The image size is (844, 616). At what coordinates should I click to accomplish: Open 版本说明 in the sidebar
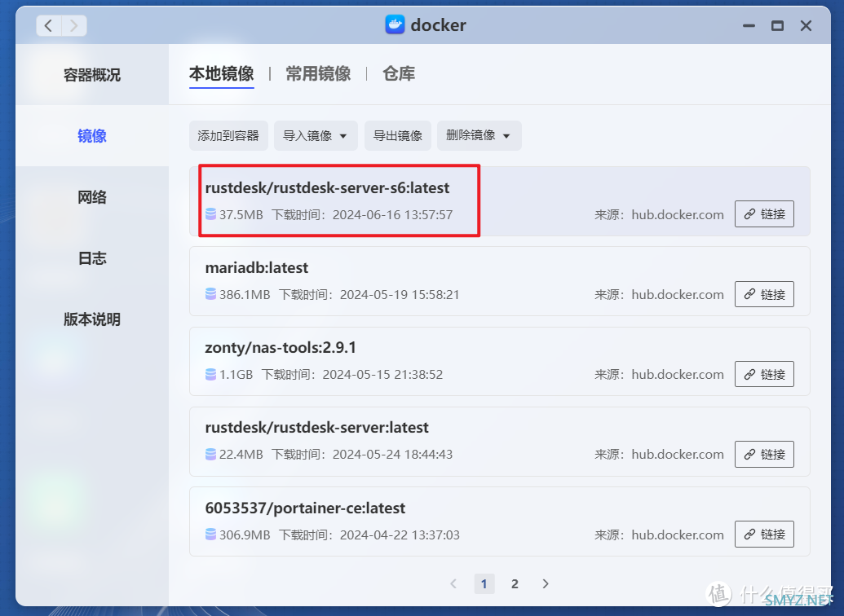(92, 319)
